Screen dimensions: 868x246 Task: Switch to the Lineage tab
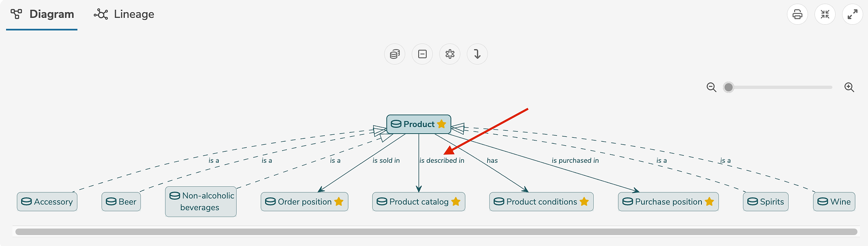124,14
